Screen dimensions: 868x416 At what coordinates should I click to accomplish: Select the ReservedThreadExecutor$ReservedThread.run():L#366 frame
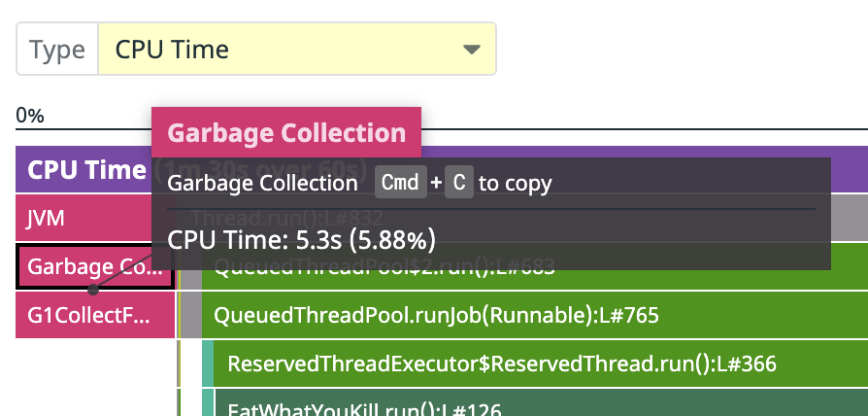(x=542, y=364)
